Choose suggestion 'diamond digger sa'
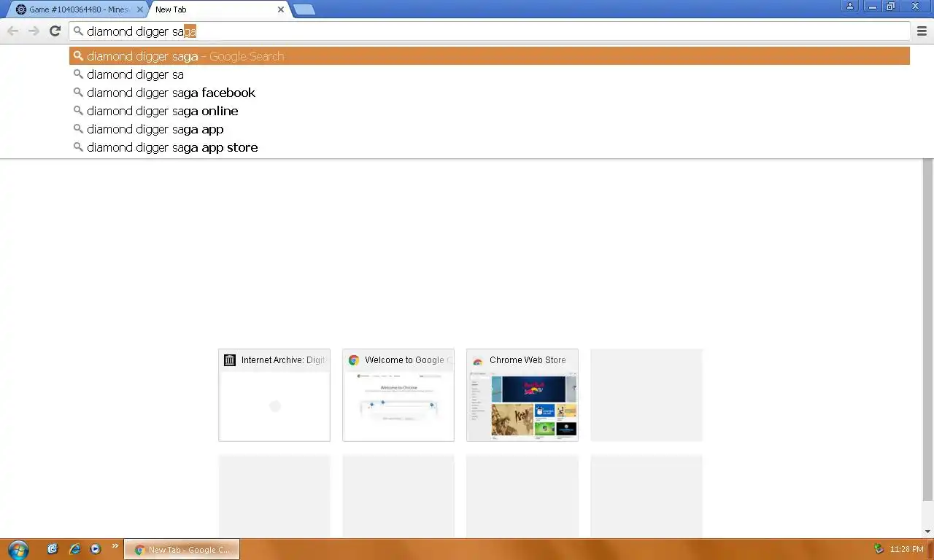Screen dimensions: 934x560 [490, 74]
